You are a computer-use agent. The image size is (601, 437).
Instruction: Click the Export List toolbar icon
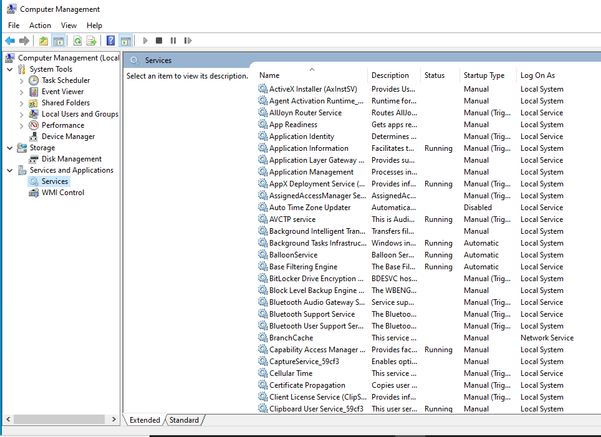tap(91, 41)
